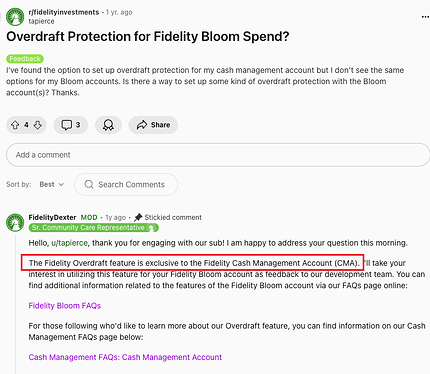Open the FidelityDexter username link
The image size is (430, 374).
coord(52,217)
